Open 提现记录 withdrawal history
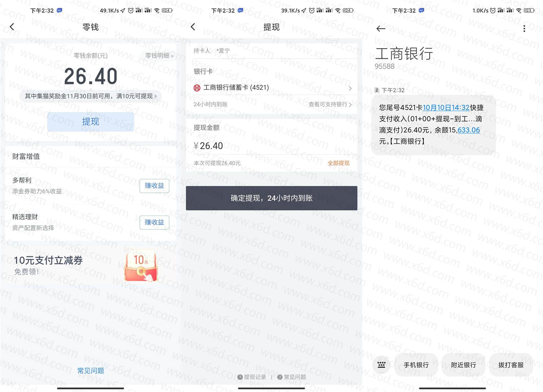Screen dimensions: 543x392 tap(251, 377)
